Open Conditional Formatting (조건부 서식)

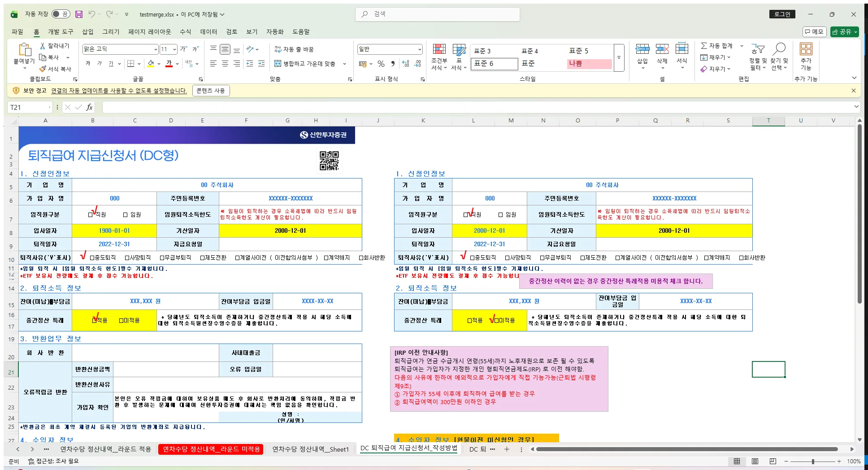439,57
